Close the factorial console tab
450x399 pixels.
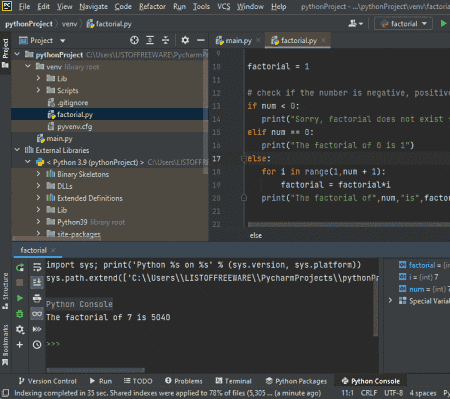click(x=53, y=250)
